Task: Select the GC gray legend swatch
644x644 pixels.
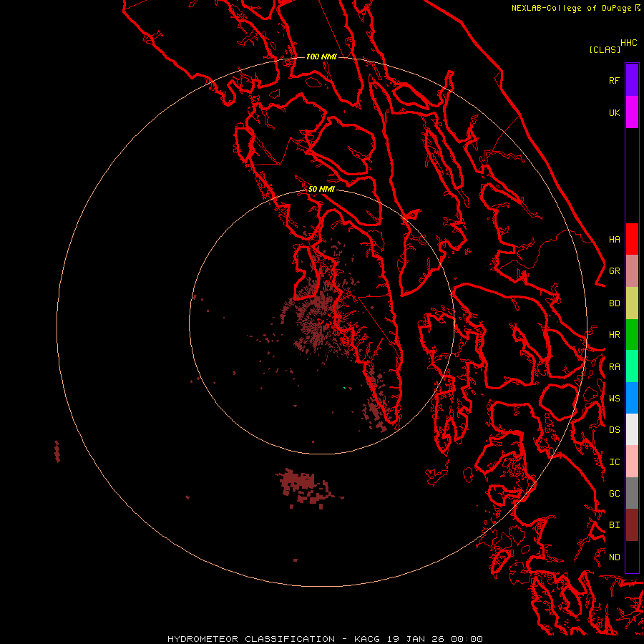Action: (632, 493)
